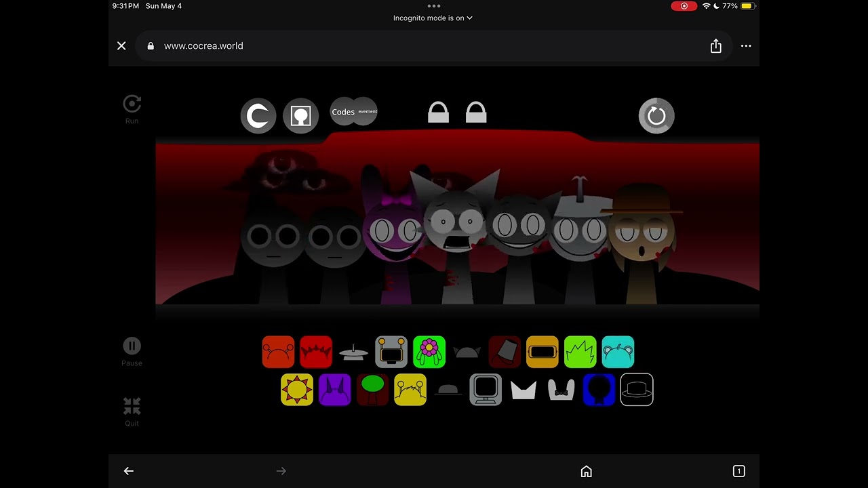Click the first padlock next to Codes
The width and height of the screenshot is (868, 488).
438,113
